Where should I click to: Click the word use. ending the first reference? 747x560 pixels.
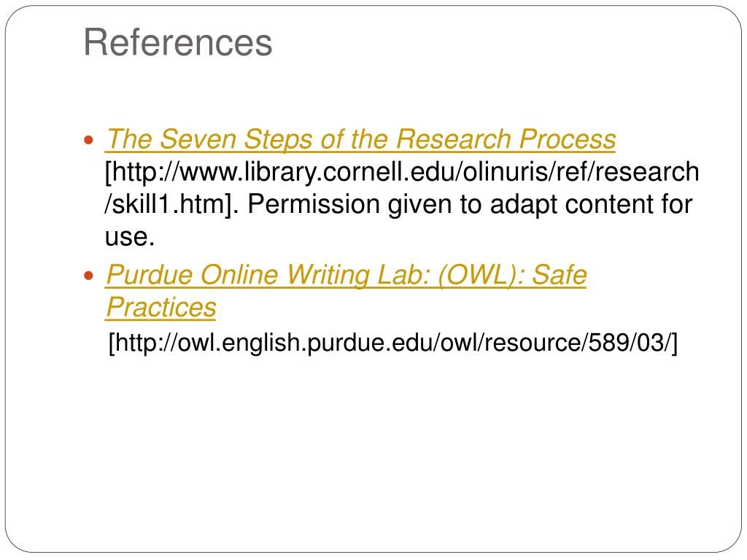[130, 237]
